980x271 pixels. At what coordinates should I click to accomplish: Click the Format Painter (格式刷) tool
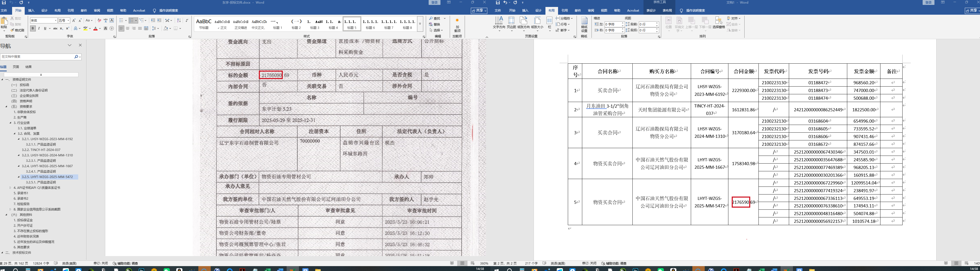[x=17, y=30]
